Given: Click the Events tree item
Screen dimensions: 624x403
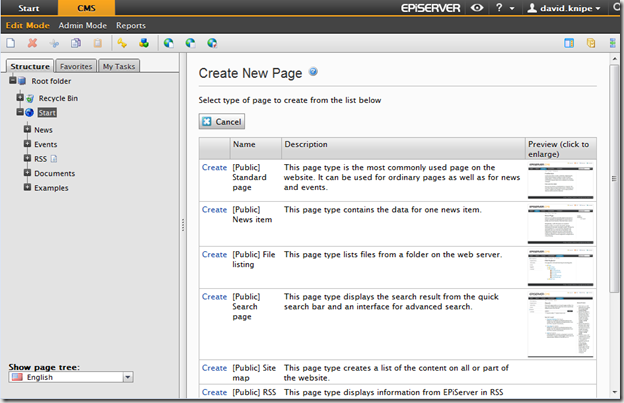Looking at the screenshot, I should click(x=45, y=144).
